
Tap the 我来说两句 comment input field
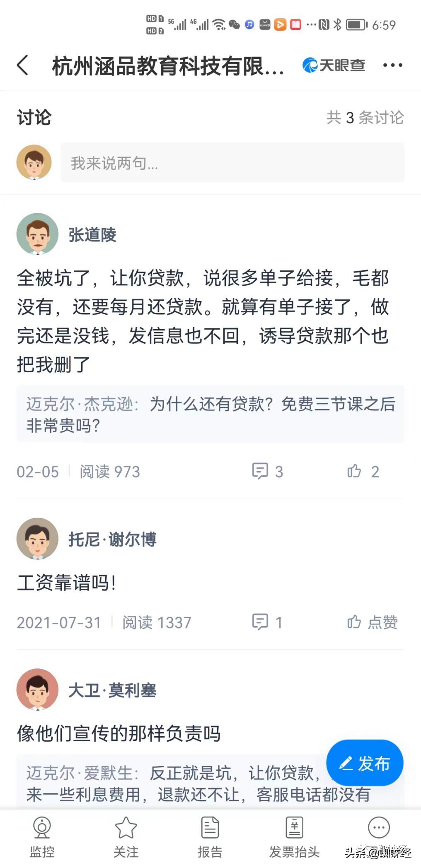point(232,163)
